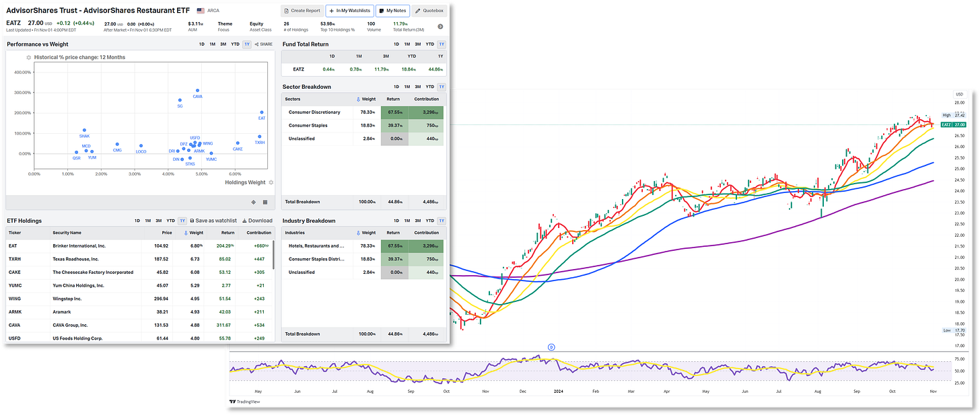
Task: Click TradingView logo on price chart
Action: [245, 402]
